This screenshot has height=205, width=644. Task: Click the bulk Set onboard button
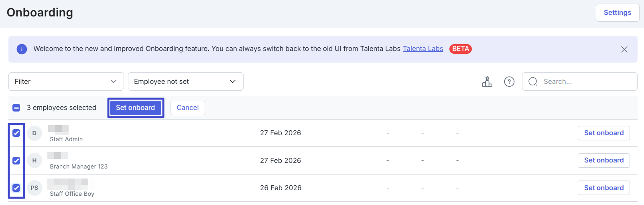tap(136, 108)
